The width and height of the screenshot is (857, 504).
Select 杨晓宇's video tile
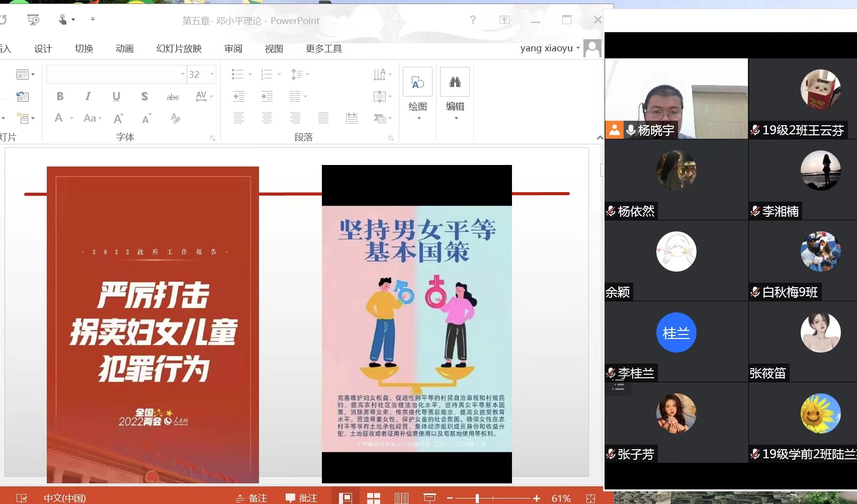[676, 99]
